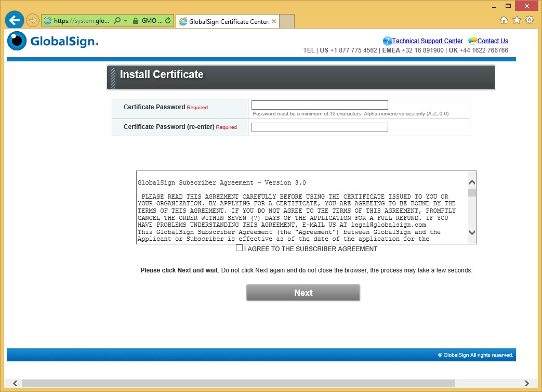The image size is (542, 392).
Task: Go to the browser Home icon
Action: pyautogui.click(x=504, y=20)
